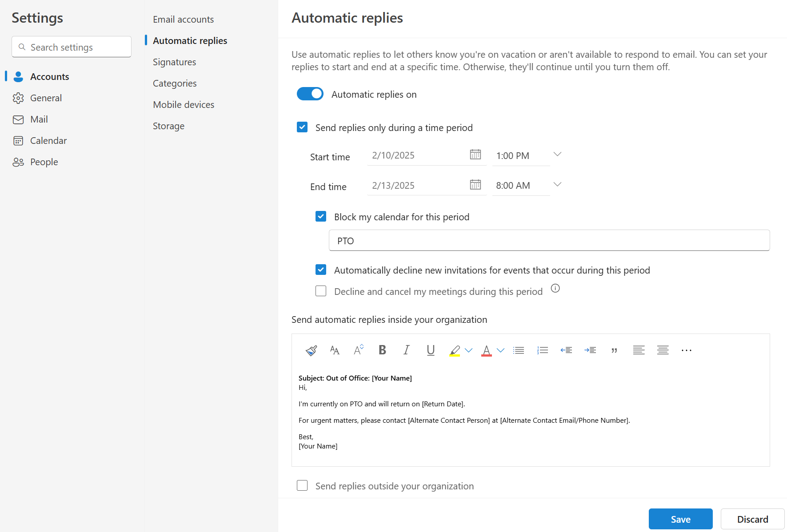Save the automatic replies settings

(x=680, y=519)
